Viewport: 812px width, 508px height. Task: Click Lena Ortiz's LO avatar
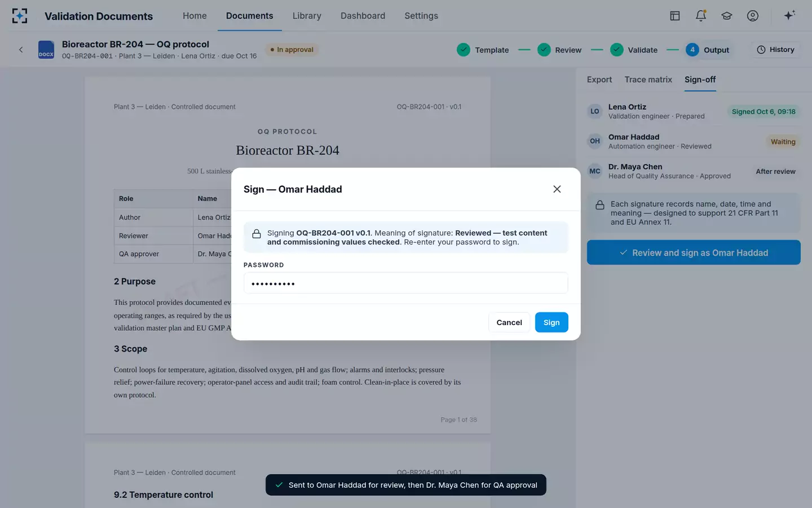595,111
